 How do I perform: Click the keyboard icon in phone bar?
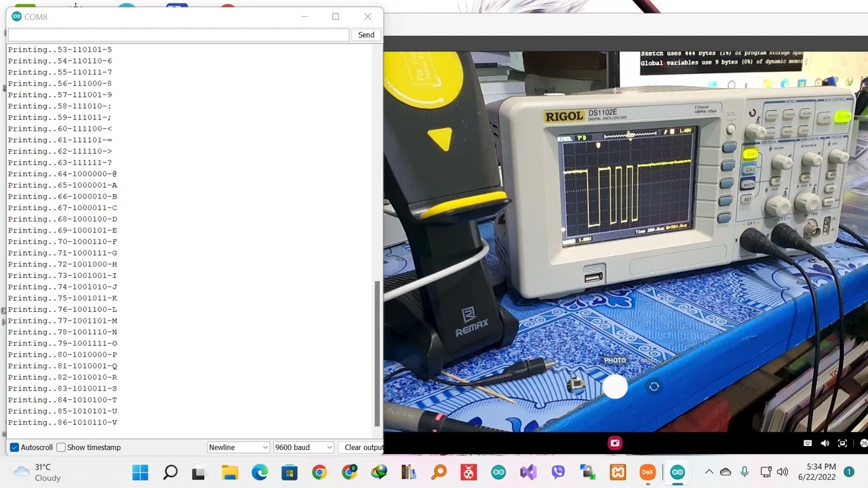(808, 443)
